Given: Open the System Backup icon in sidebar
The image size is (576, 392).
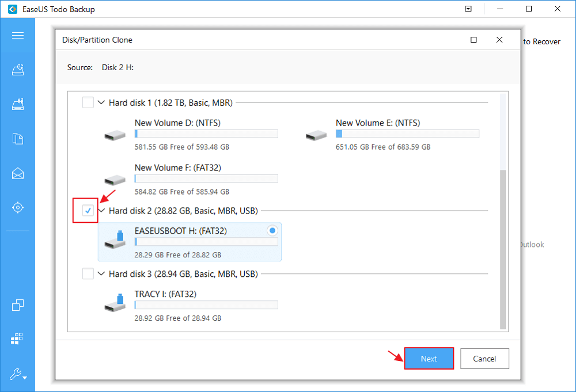Looking at the screenshot, I should 17,104.
